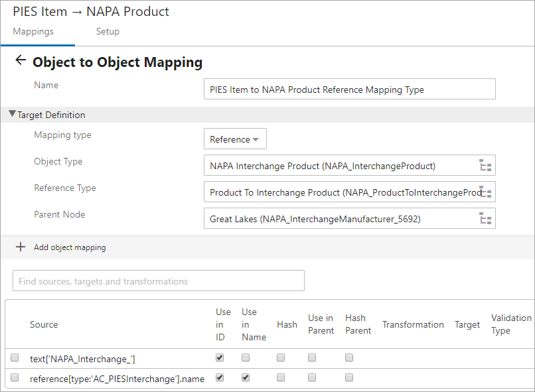535x392 pixels.
Task: Click the Source column header
Action: [44, 324]
